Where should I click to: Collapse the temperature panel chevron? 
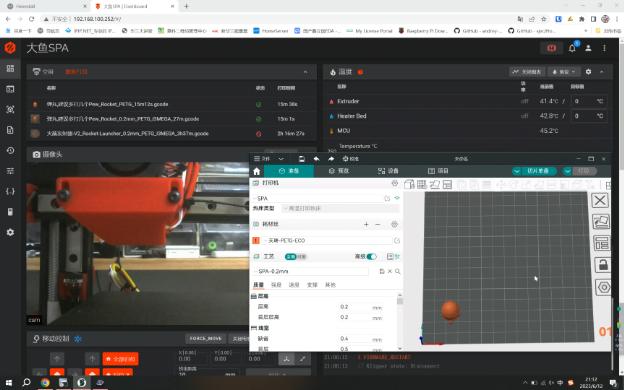pos(602,72)
